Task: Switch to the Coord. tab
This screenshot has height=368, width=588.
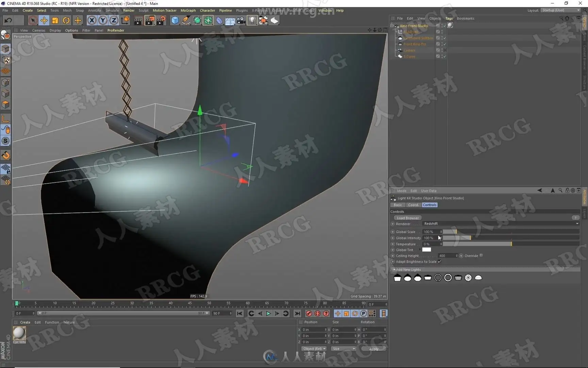Action: [x=413, y=205]
